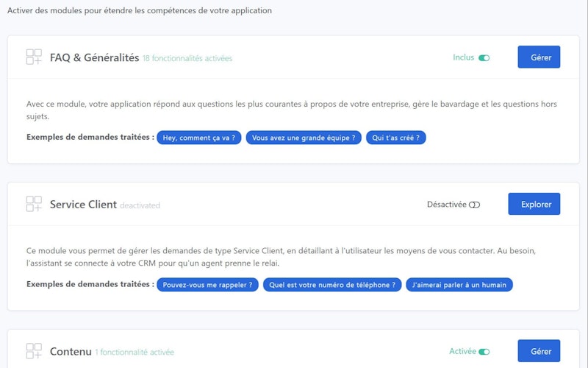Enable the Désactivée Service Client toggle

coord(474,205)
